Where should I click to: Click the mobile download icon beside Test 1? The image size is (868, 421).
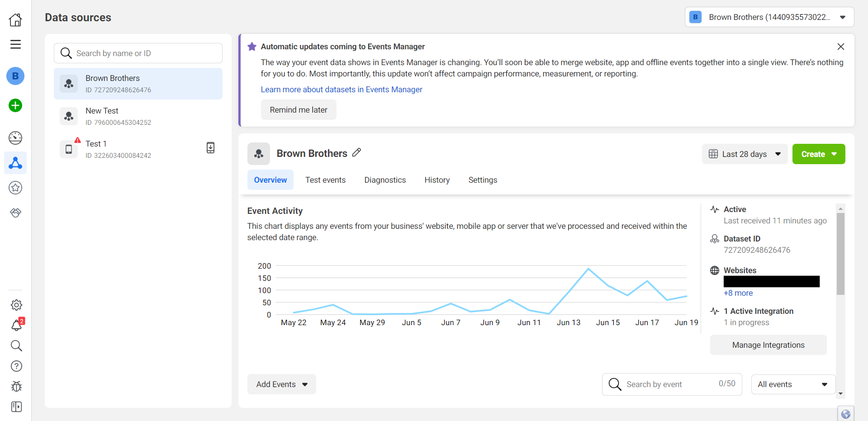tap(210, 148)
